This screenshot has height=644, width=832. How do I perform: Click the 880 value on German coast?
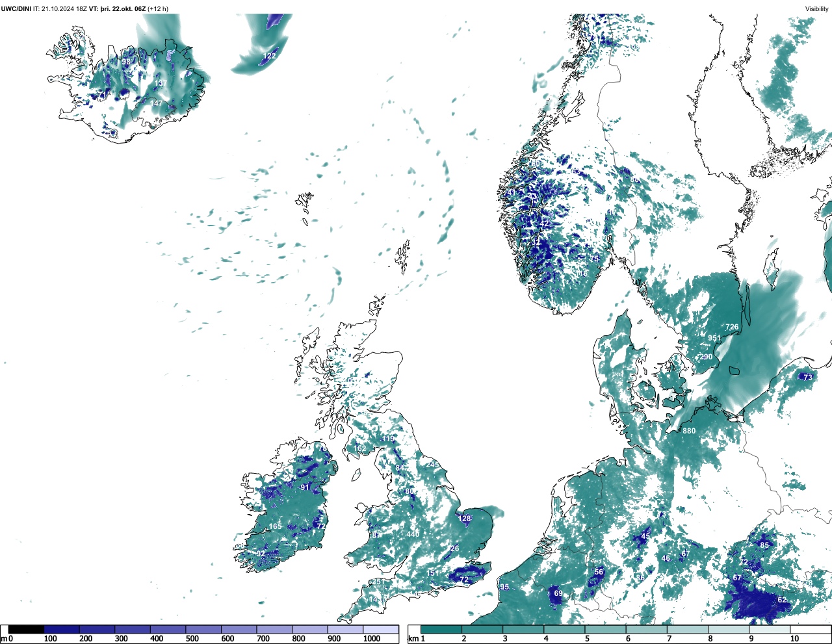[689, 431]
